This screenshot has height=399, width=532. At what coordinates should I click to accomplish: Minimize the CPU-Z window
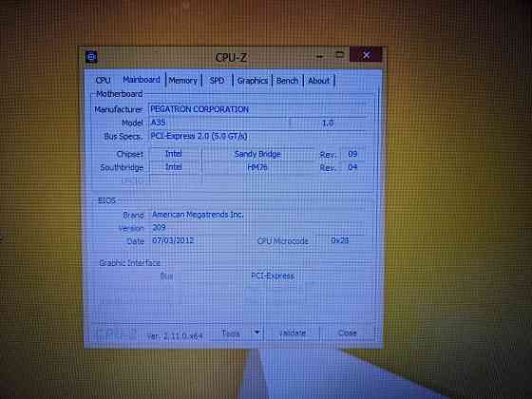[x=319, y=56]
